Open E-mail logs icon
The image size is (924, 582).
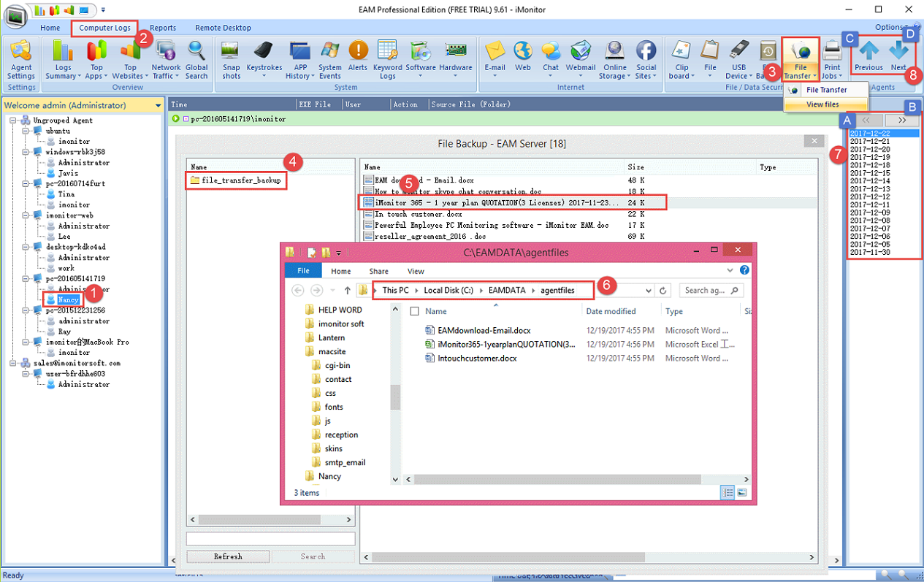pos(495,60)
